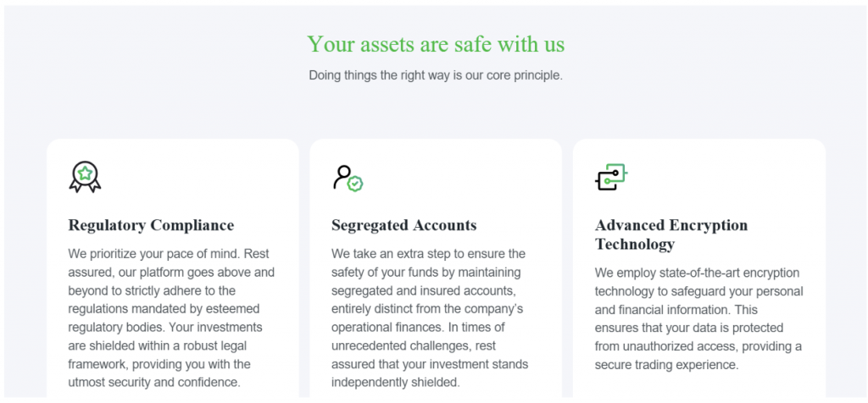Click the "secure trading experience" closing line

pyautogui.click(x=667, y=365)
